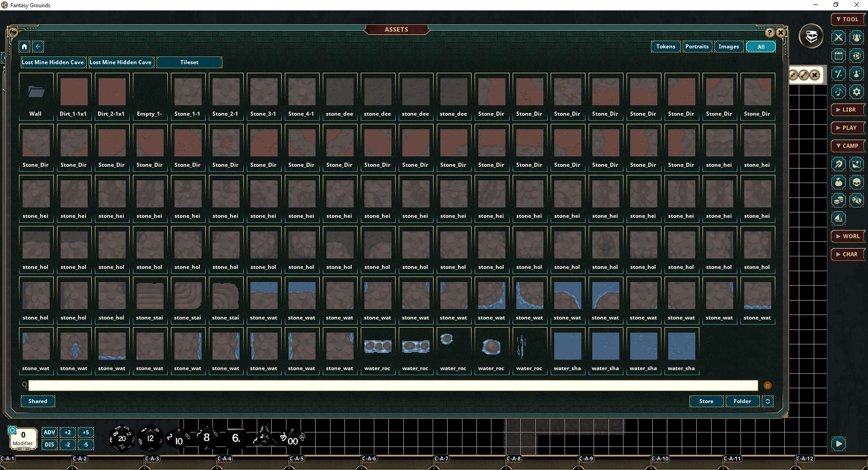This screenshot has width=868, height=470.
Task: Open the Modifiers plus/minus icon
Action: point(839,74)
